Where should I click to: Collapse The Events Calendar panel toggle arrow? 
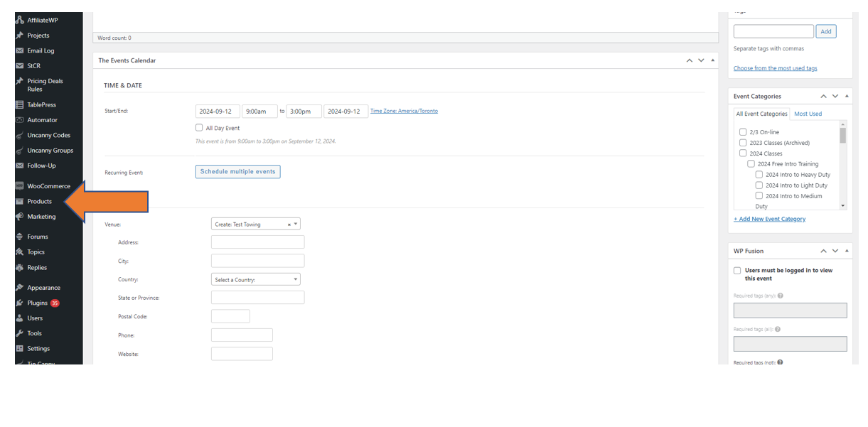(x=712, y=60)
